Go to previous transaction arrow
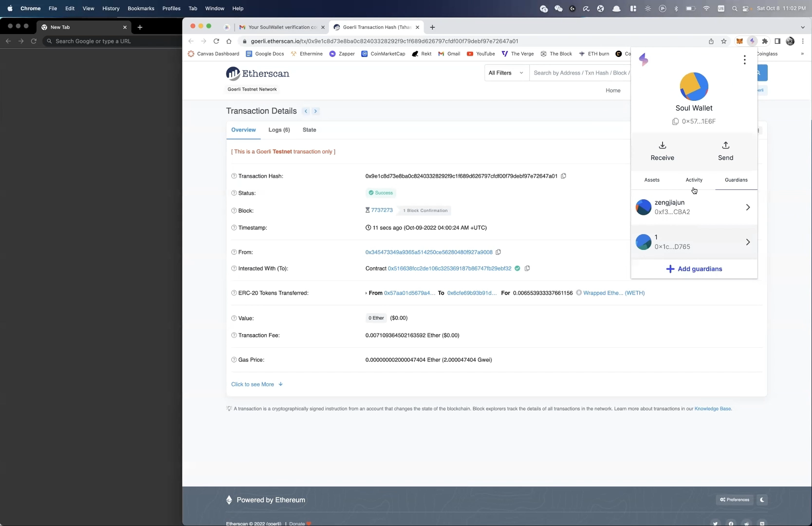The height and width of the screenshot is (526, 812). (x=306, y=111)
